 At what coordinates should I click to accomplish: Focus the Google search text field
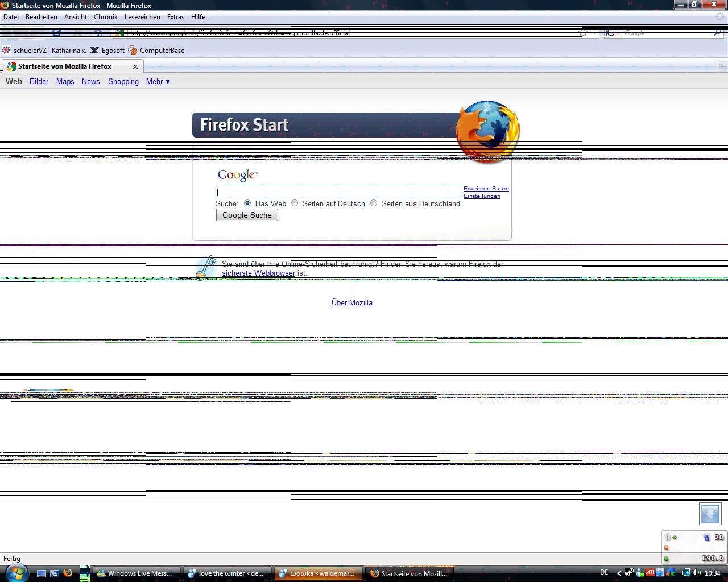(338, 191)
